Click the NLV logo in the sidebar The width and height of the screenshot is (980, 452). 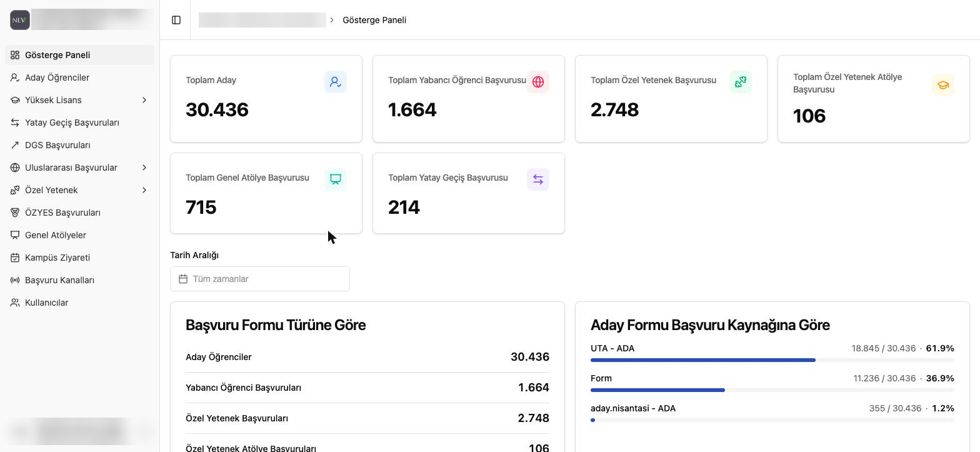click(x=20, y=20)
